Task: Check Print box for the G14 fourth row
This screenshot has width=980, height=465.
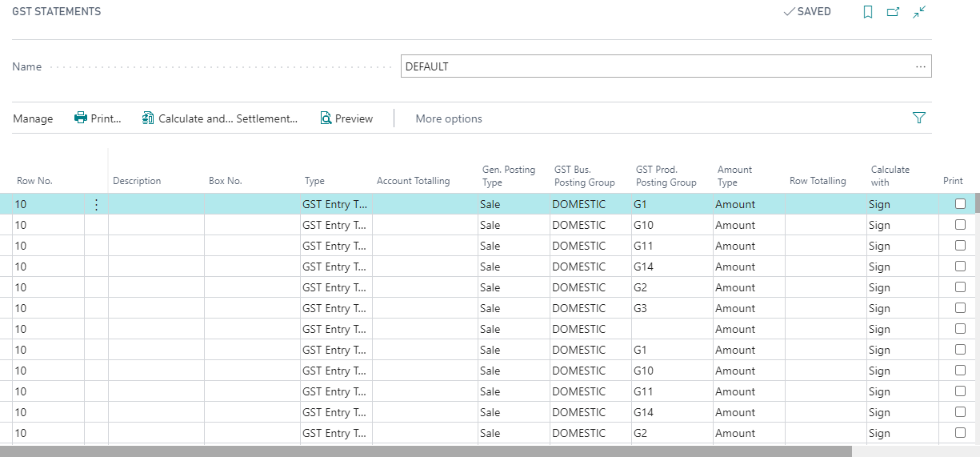Action: pyautogui.click(x=960, y=267)
